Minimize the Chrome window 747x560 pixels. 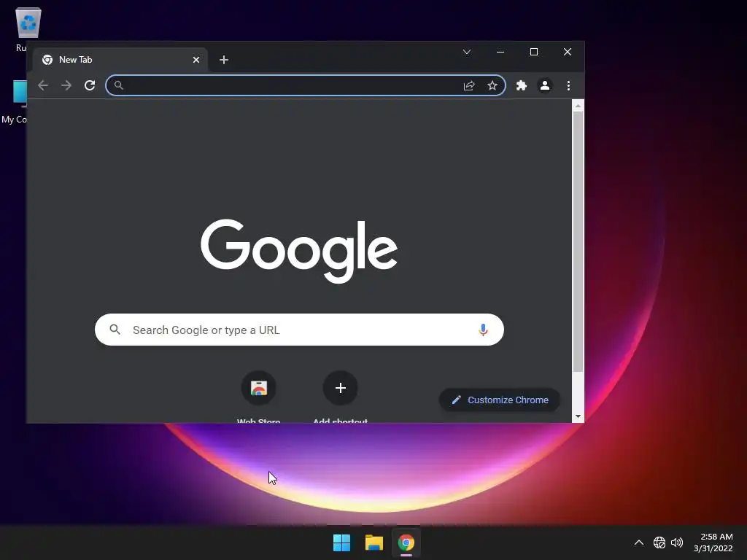pos(500,52)
